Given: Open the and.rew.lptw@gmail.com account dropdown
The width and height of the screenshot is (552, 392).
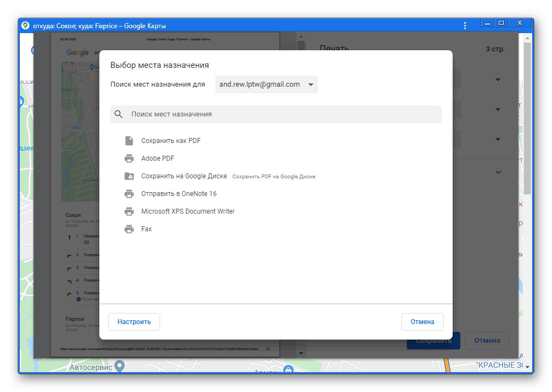Looking at the screenshot, I should (267, 84).
